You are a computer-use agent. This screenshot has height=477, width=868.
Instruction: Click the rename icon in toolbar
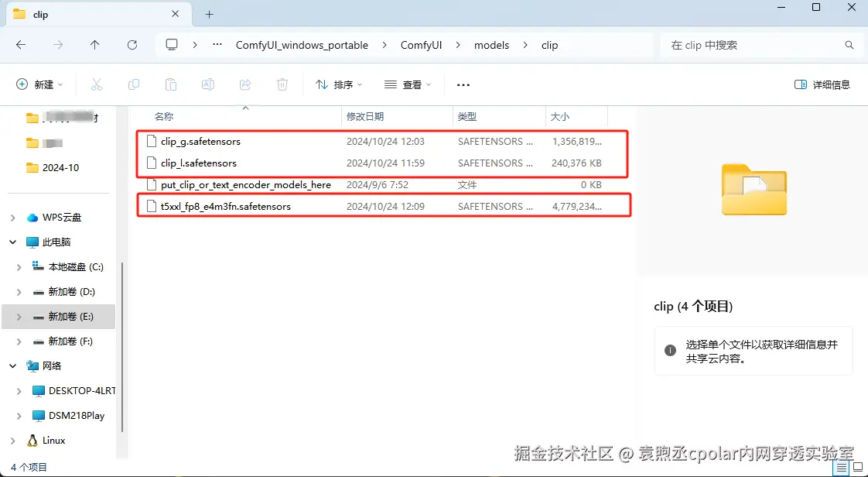[207, 84]
